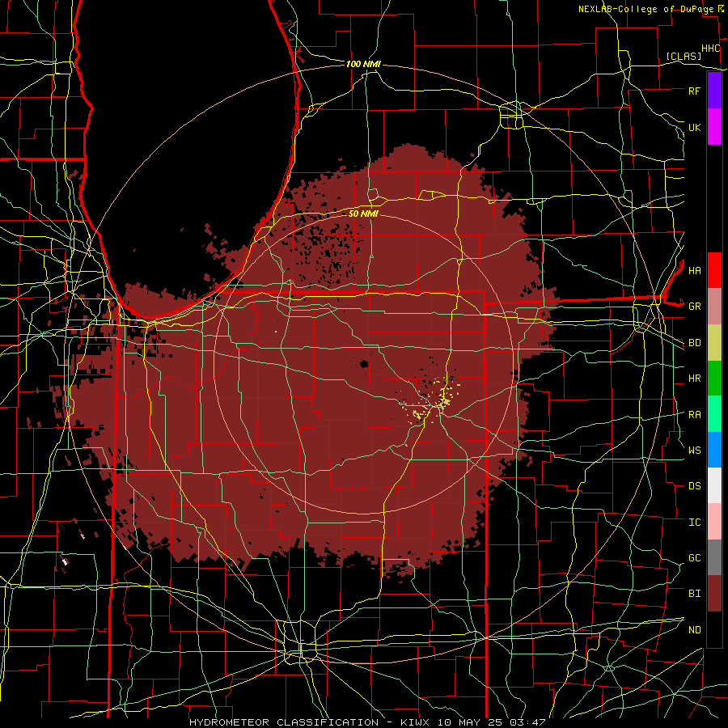Click the NEXLAB-College of DuPage text

[x=646, y=9]
